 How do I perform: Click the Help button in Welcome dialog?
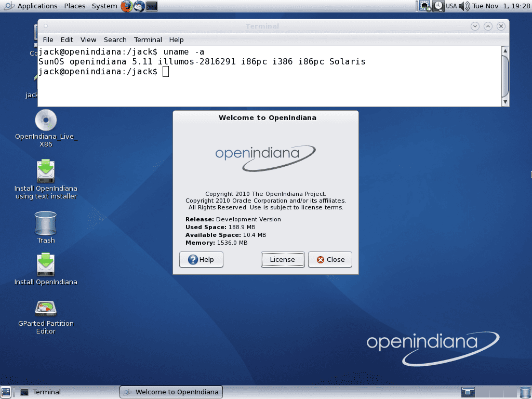pos(201,260)
